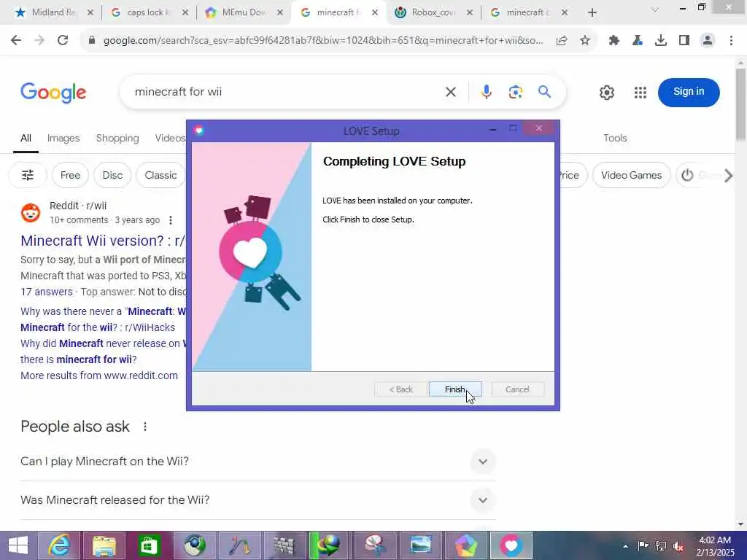The width and height of the screenshot is (747, 560).
Task: Click Cancel in the LOVE Setup dialog
Action: click(517, 389)
